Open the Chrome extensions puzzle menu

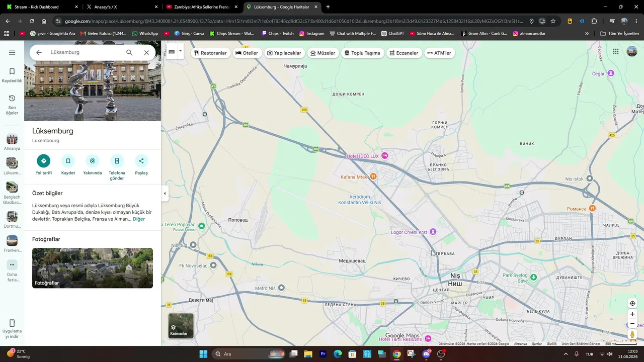(594, 21)
